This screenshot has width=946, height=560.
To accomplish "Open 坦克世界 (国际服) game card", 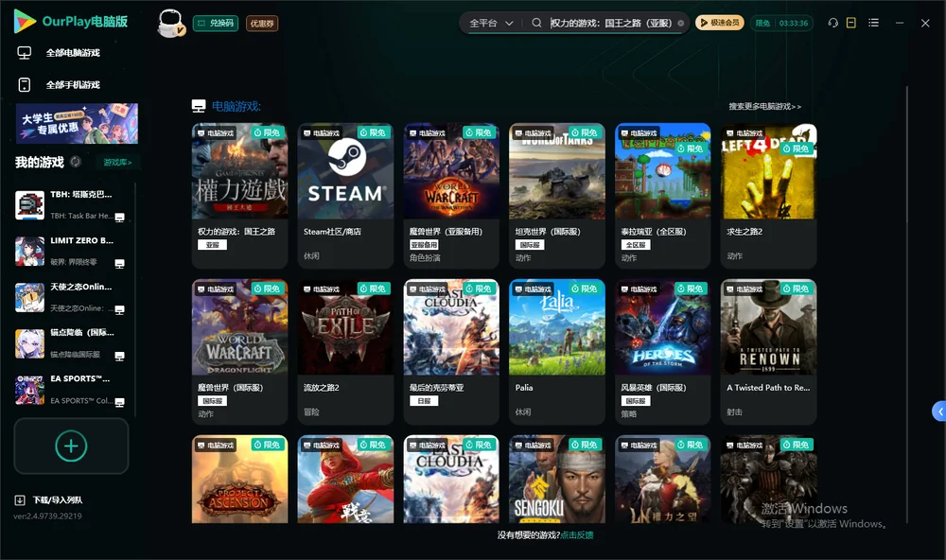I will [x=557, y=196].
